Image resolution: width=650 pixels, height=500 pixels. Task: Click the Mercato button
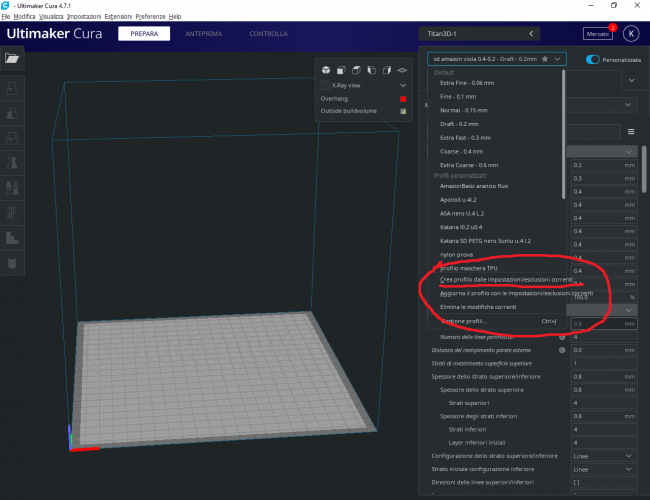597,33
